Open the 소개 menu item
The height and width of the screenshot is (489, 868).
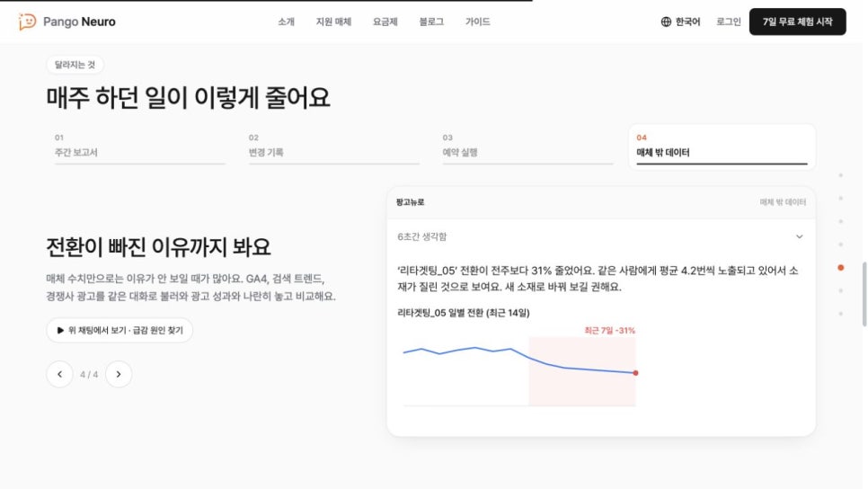click(287, 22)
